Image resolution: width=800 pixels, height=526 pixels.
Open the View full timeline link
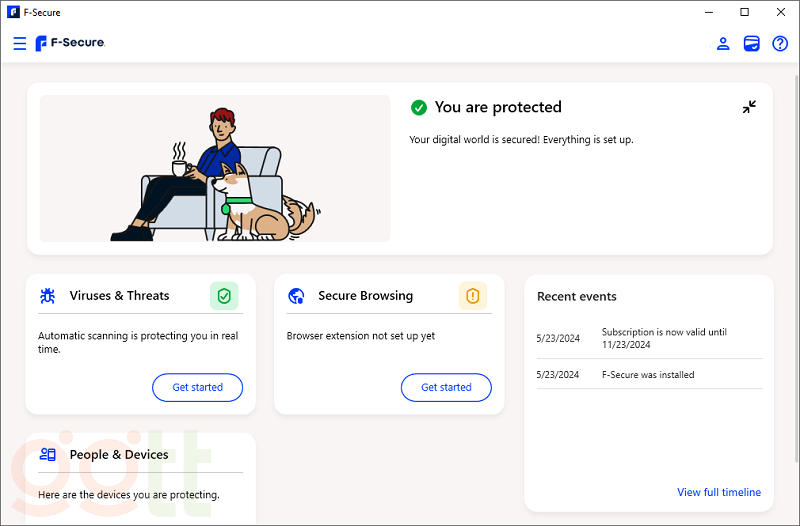(x=718, y=492)
